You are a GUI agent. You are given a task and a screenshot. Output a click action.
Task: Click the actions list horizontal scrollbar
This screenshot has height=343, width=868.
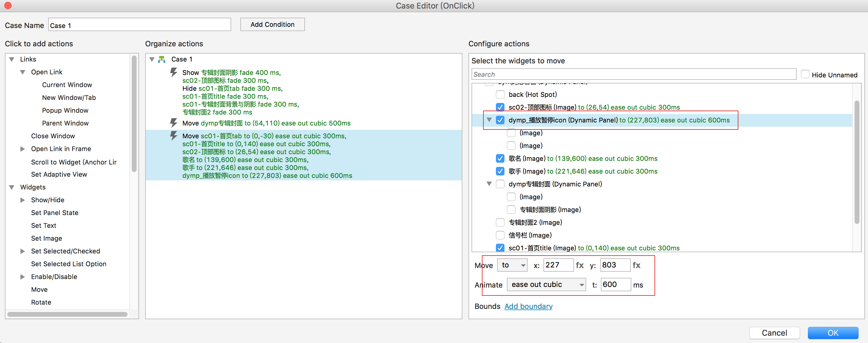67,314
